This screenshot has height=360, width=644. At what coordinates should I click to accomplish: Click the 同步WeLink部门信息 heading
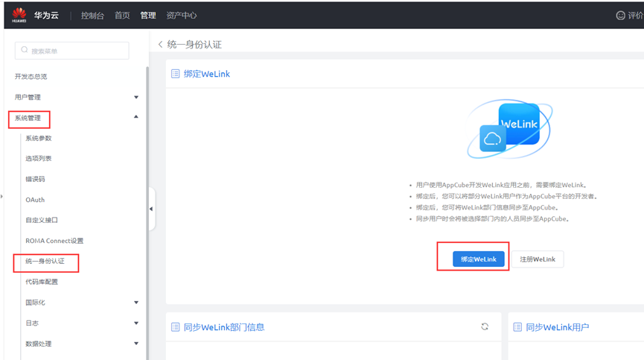[224, 327]
